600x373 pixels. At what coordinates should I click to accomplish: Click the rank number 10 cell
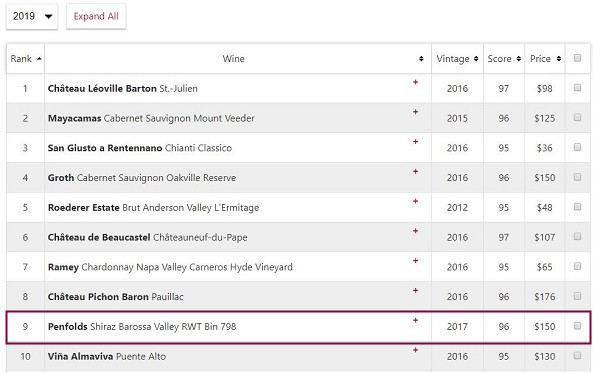(25, 357)
